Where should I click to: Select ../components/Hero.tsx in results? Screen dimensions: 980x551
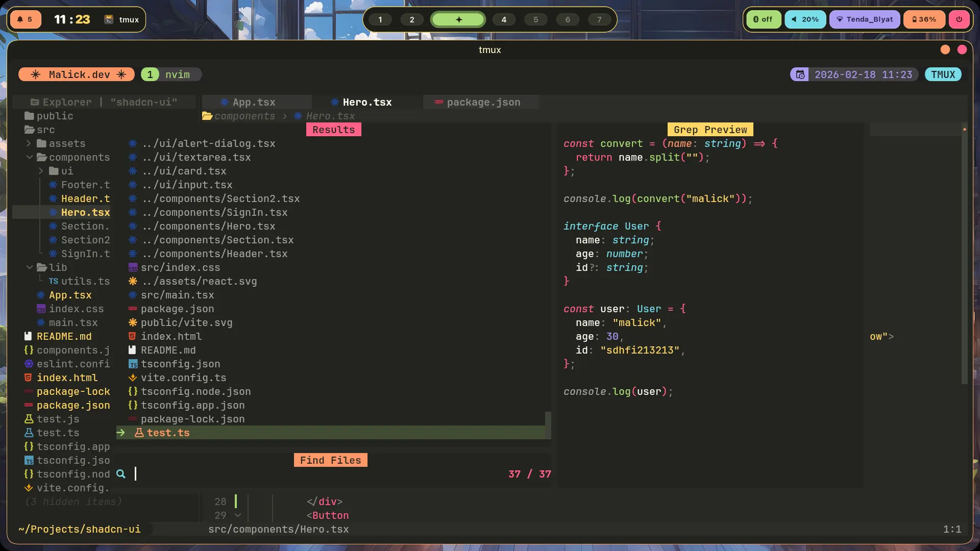point(208,227)
